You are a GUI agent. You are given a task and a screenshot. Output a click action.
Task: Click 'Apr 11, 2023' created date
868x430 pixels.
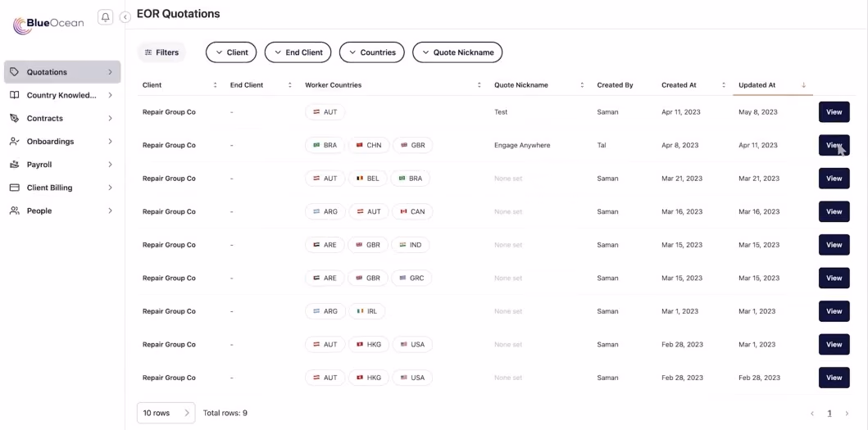681,111
